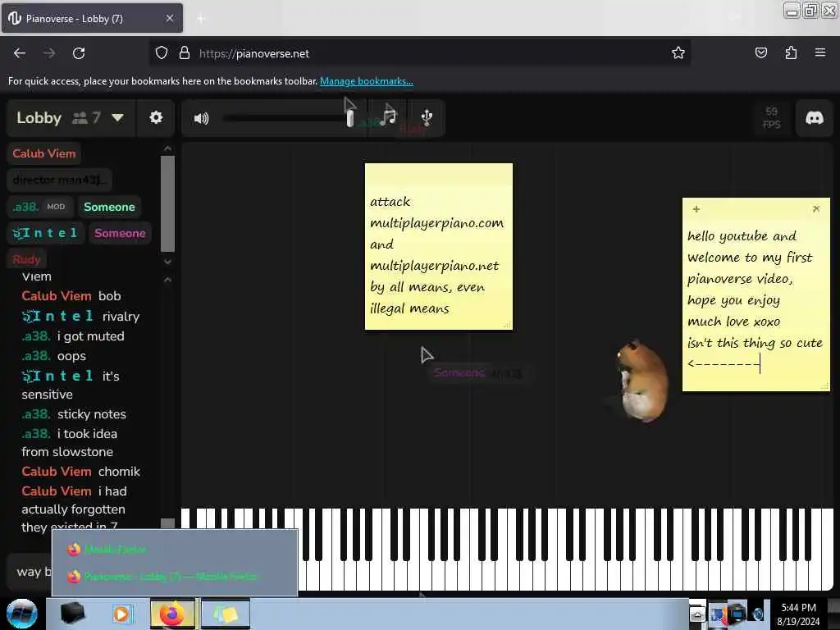Click the '.a38. i got muted' chat message

pos(73,336)
